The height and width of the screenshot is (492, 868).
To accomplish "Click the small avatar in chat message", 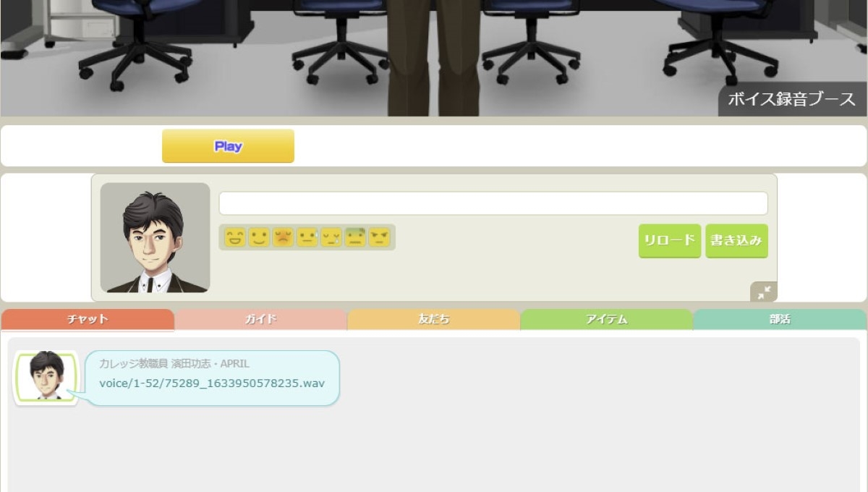I will point(46,376).
